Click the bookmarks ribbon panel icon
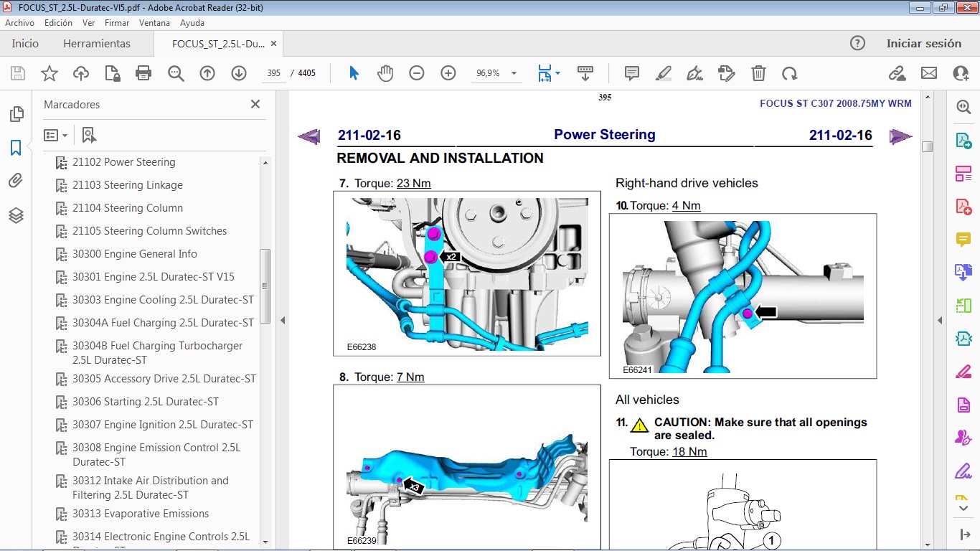This screenshot has height=551, width=980. pyautogui.click(x=16, y=148)
